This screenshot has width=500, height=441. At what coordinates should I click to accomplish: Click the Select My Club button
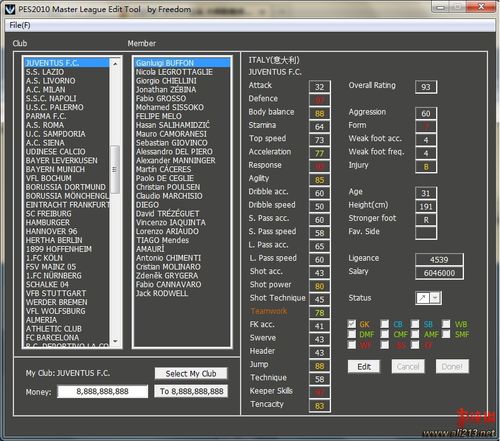191,374
